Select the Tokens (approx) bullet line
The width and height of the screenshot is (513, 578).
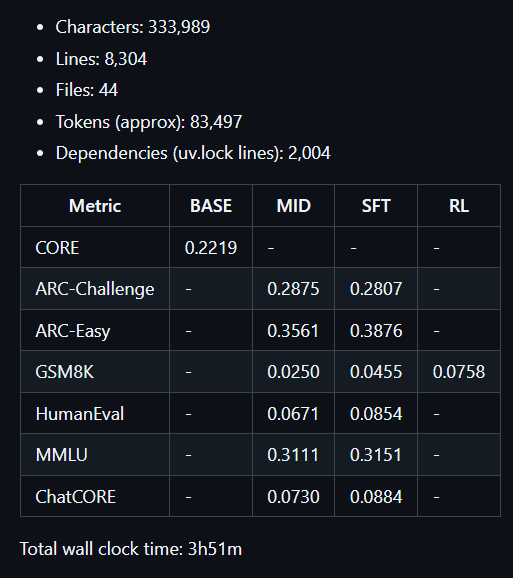[x=149, y=122]
